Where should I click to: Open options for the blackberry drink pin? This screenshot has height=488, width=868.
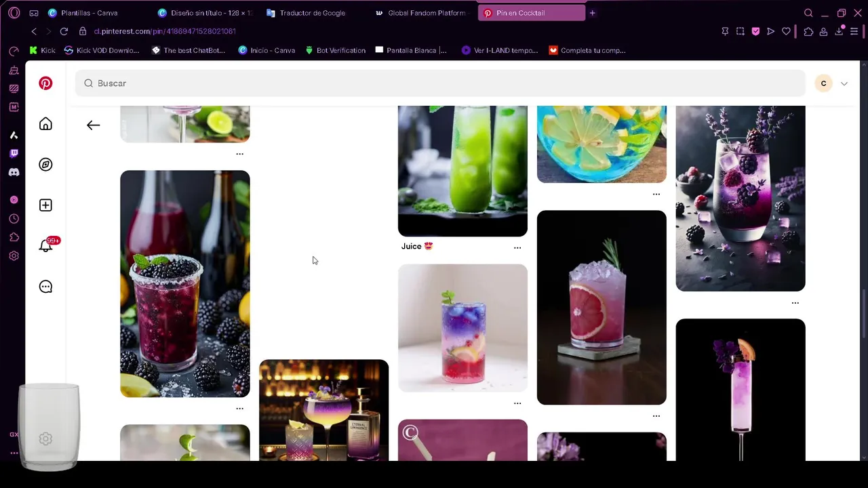(239, 409)
